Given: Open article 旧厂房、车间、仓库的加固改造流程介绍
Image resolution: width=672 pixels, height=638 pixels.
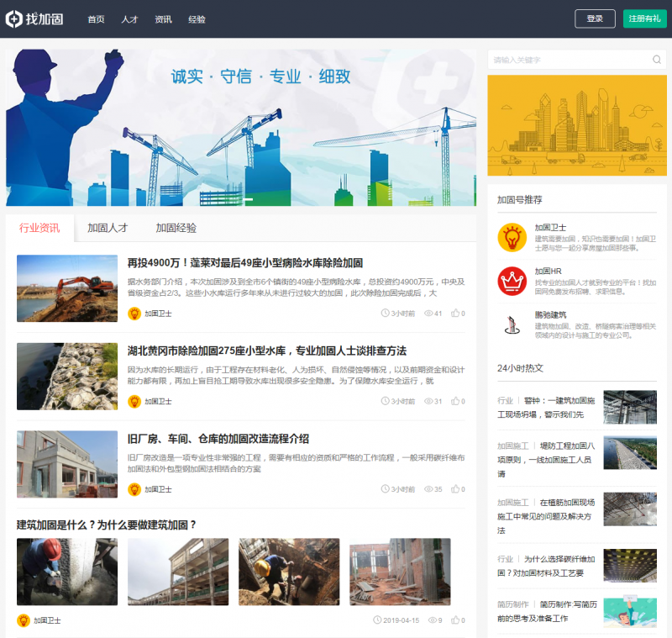Looking at the screenshot, I should click(x=218, y=439).
